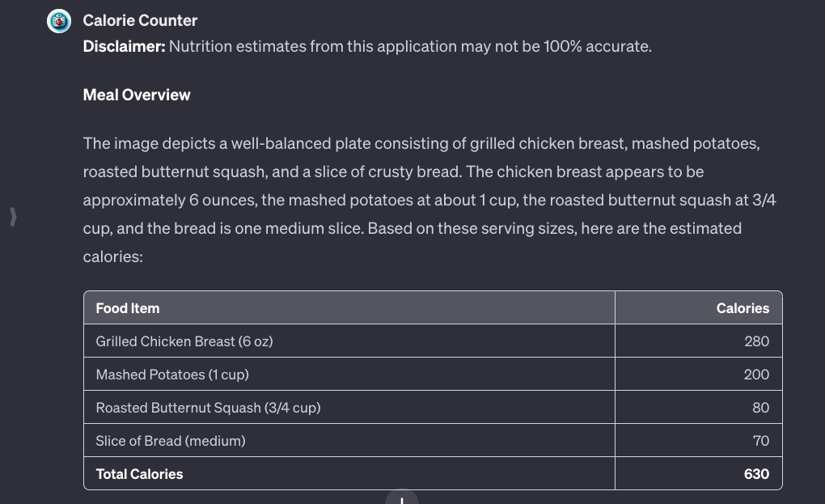Click the Calorie Counter name label
Screen dimensions: 825x504
(140, 20)
